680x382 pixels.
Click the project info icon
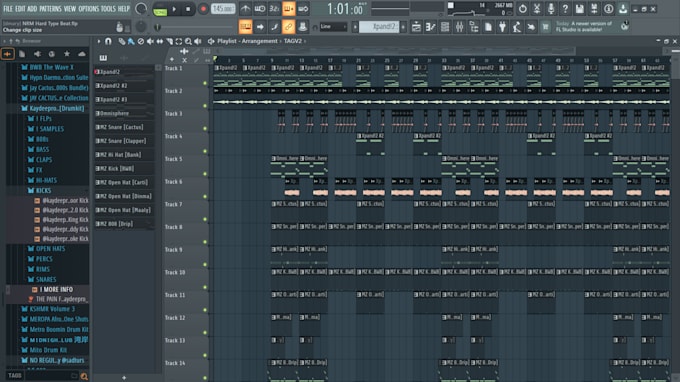pyautogui.click(x=608, y=9)
